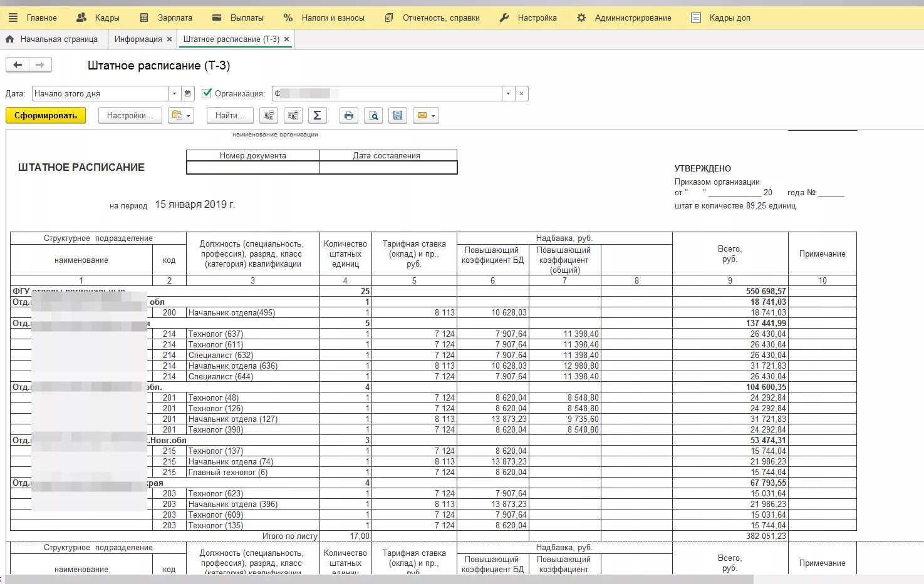Open the Выплаты menu
The height and width of the screenshot is (584, 924).
(x=238, y=18)
